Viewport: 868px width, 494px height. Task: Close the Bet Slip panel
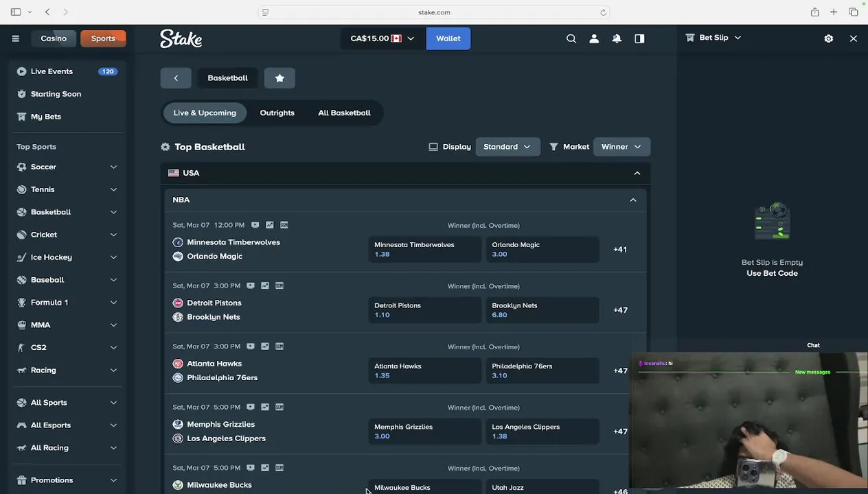pos(854,38)
